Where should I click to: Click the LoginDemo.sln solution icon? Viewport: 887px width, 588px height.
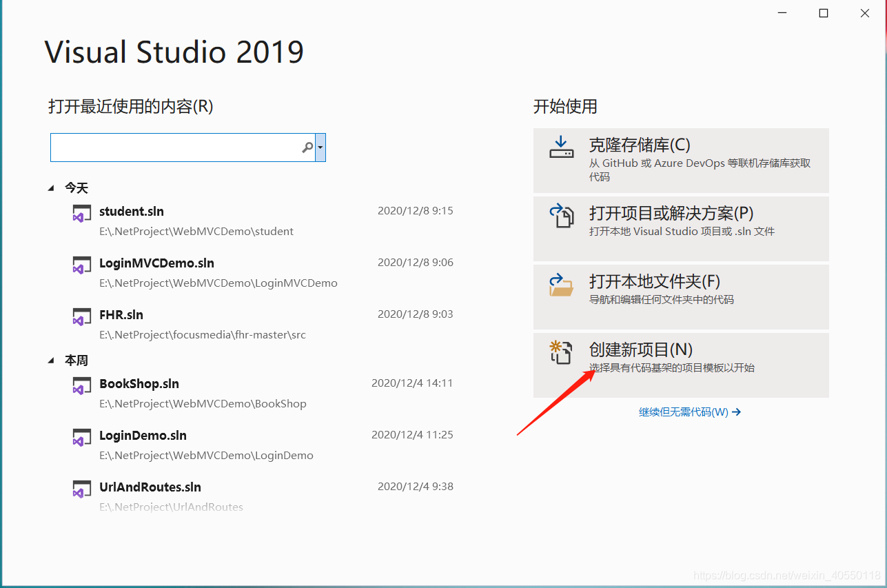[x=82, y=437]
